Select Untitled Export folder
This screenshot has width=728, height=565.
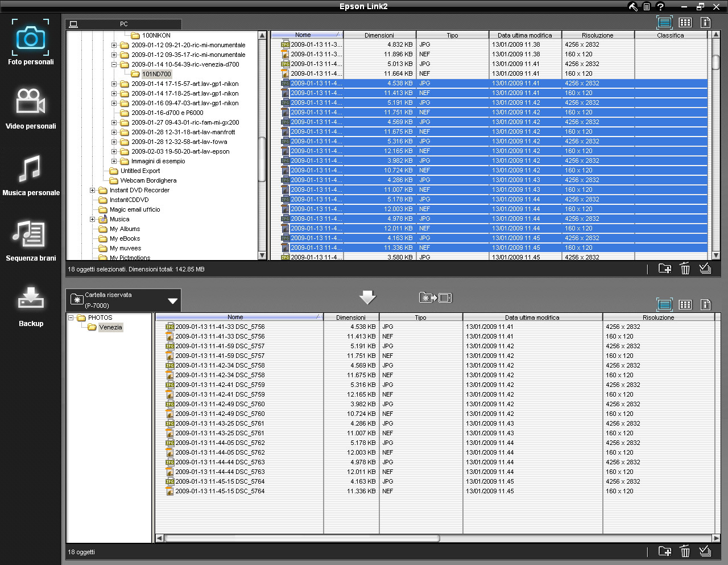[140, 171]
